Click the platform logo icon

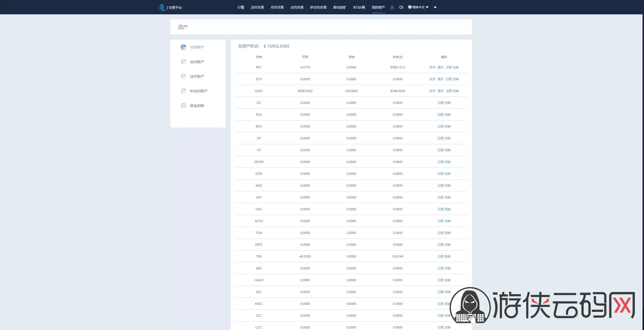click(161, 7)
